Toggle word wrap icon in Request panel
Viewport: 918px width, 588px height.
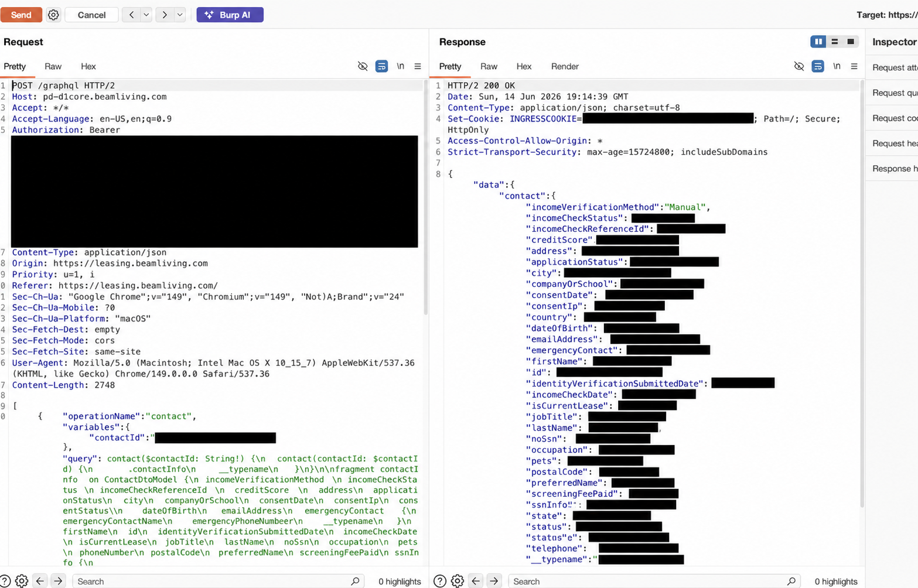tap(381, 66)
